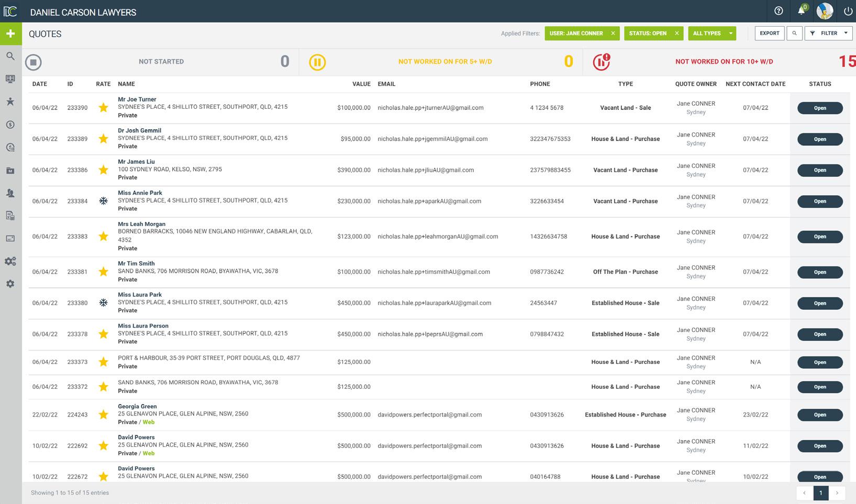Click the green plus add button
This screenshot has height=504, width=856.
(x=10, y=33)
